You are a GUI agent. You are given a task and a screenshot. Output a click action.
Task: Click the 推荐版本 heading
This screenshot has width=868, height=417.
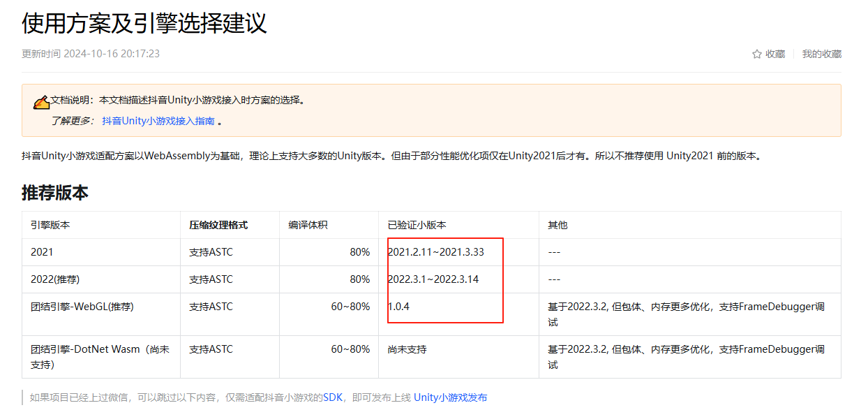tap(55, 193)
